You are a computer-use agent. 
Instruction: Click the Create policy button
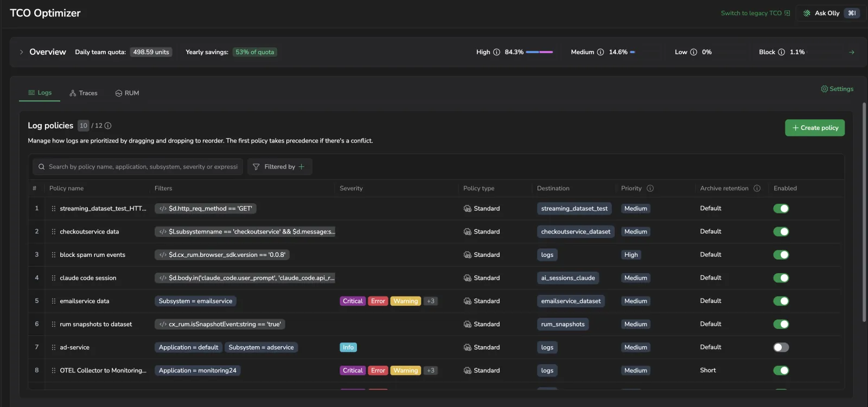pos(815,128)
